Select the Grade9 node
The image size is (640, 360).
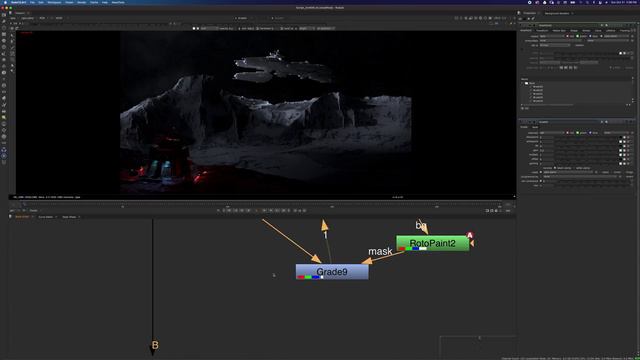pos(332,272)
